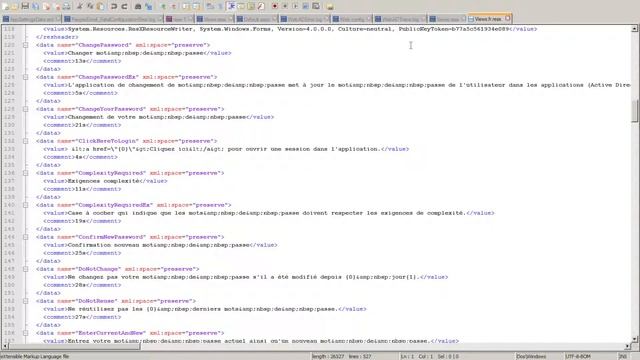Click the vertical scrollbar down arrow
Image resolution: width=640 pixels, height=360 pixels.
[634, 339]
